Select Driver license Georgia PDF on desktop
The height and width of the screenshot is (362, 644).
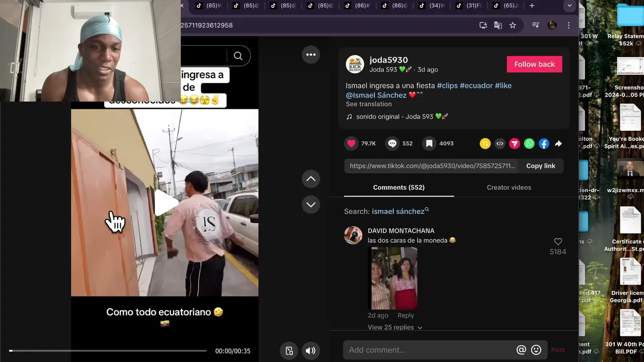[627, 282]
